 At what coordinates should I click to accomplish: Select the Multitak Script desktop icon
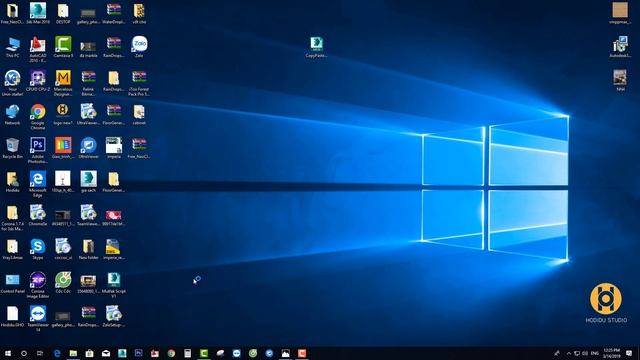click(x=114, y=285)
